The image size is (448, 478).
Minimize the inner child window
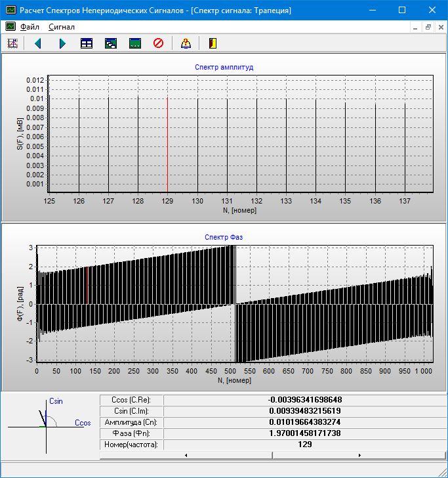coord(415,27)
